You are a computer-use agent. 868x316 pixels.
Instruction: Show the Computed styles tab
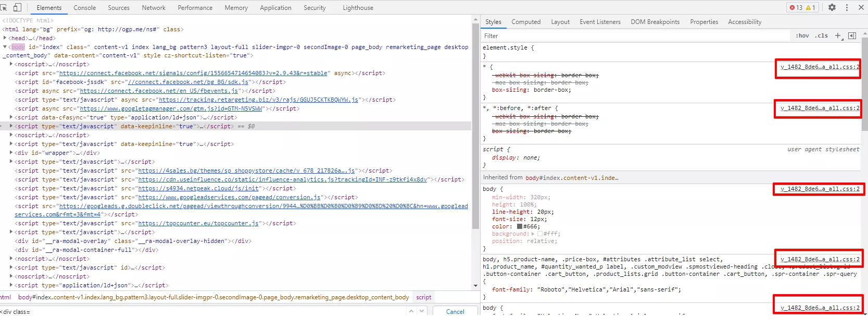[x=526, y=22]
